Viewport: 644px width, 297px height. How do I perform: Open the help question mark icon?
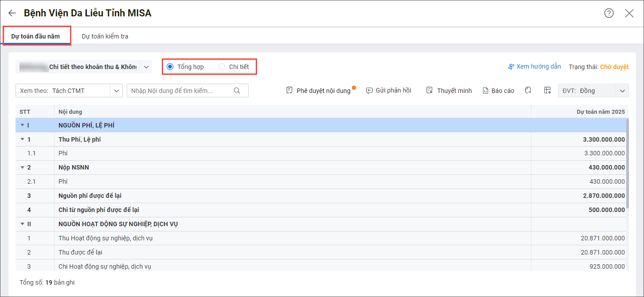(x=609, y=13)
